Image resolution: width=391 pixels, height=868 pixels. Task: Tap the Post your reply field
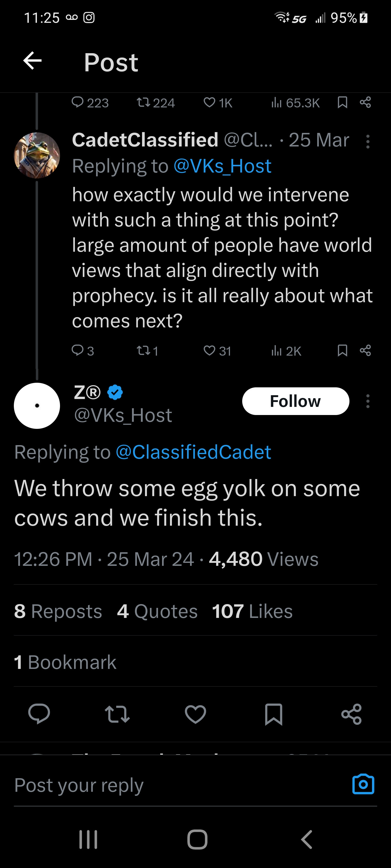point(169,786)
